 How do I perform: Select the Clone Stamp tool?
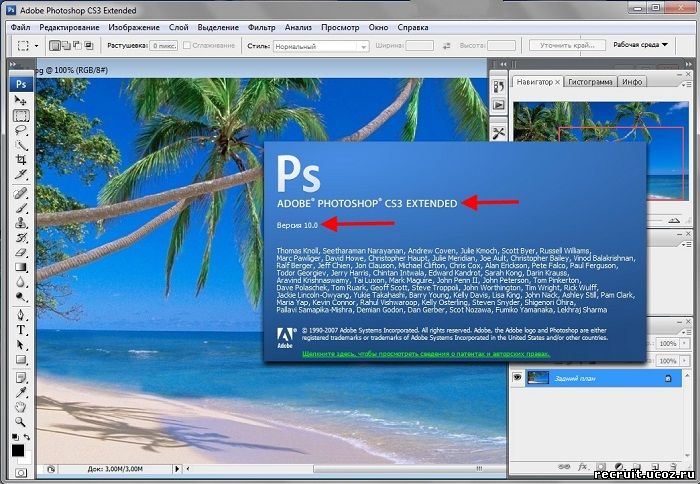[21, 223]
